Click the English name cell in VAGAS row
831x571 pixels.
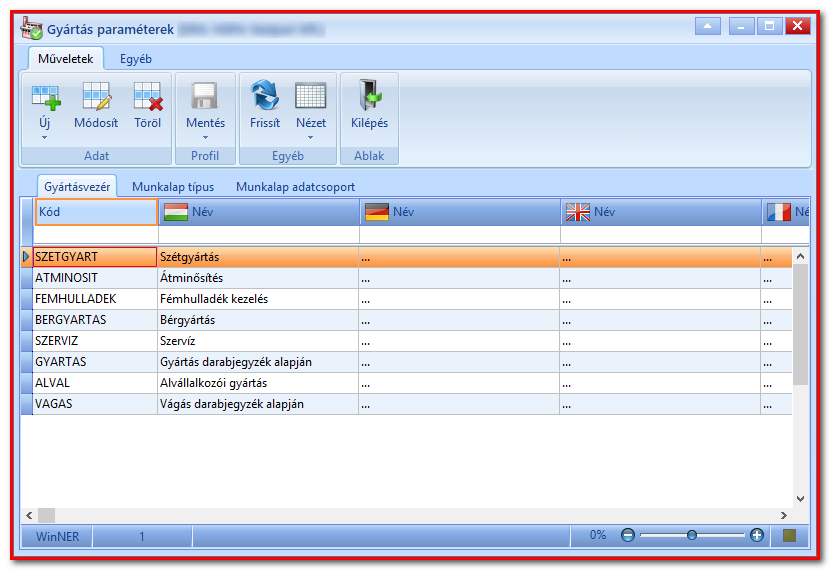(x=660, y=404)
